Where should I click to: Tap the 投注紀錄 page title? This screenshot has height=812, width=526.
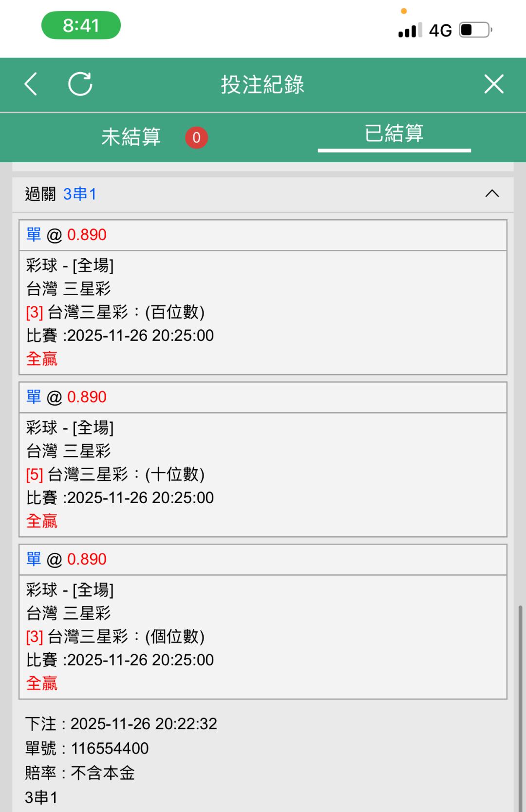pyautogui.click(x=263, y=85)
